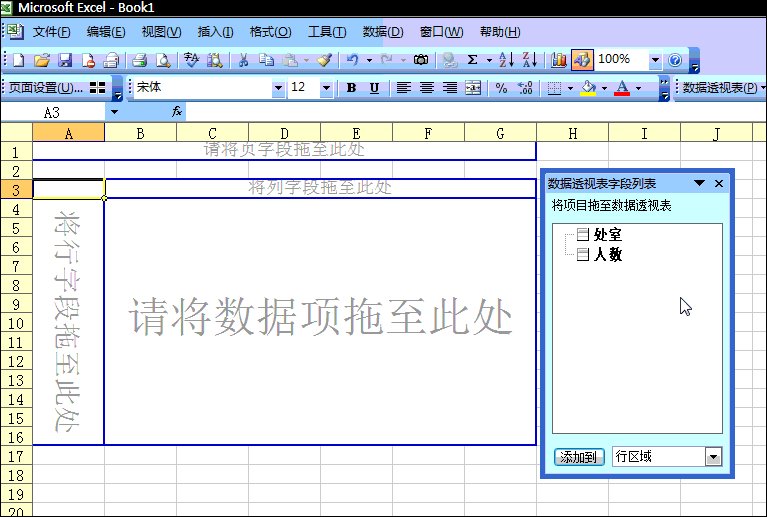Click the camera snapshot icon
Screen dimensions: 767x517
pos(421,60)
